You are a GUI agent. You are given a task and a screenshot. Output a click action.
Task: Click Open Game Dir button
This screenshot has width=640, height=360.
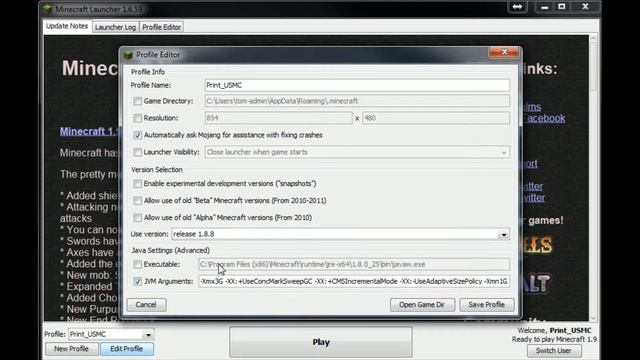click(422, 304)
